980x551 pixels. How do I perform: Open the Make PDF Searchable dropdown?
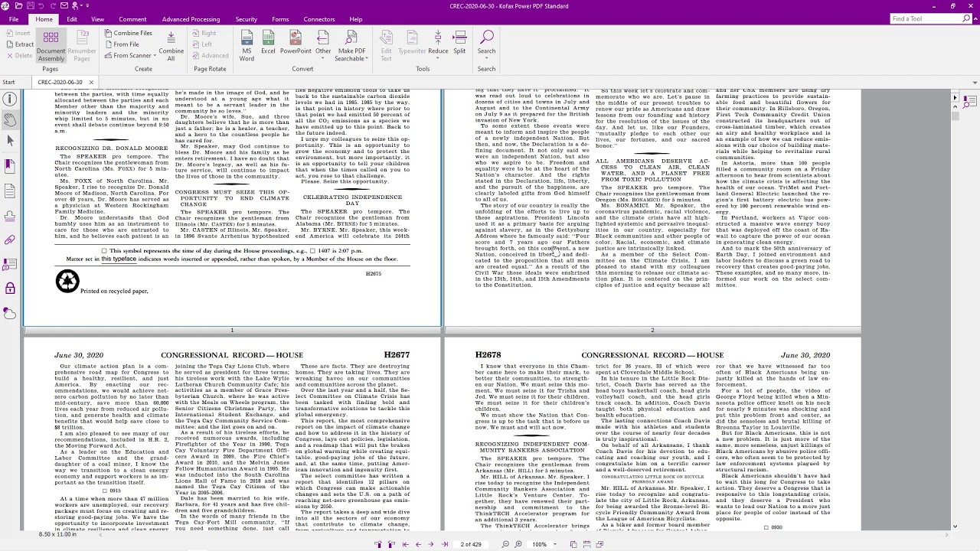click(351, 46)
